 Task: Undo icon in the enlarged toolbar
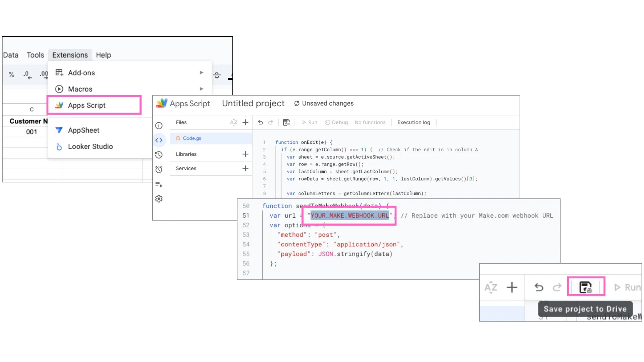(x=539, y=287)
